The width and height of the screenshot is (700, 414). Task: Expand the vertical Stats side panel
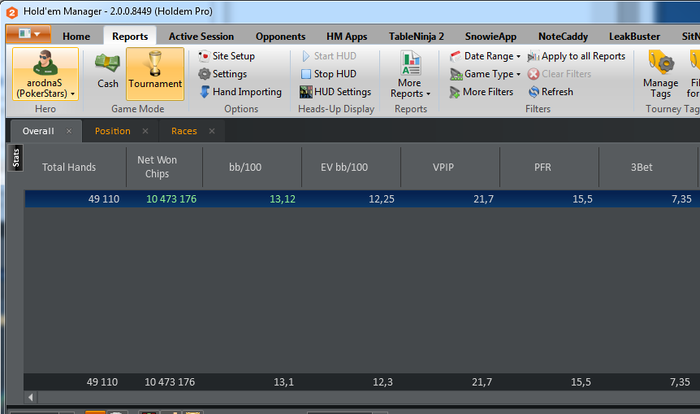tap(16, 158)
